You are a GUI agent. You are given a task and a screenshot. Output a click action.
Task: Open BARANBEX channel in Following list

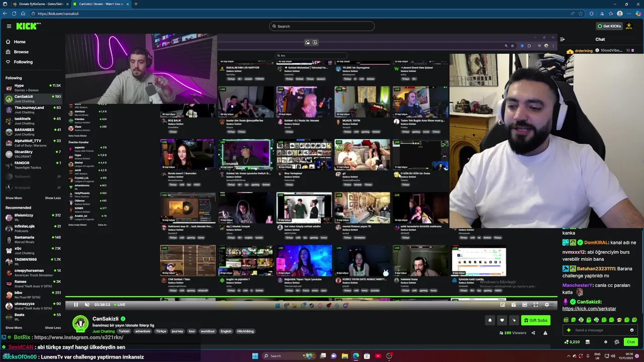[x=33, y=132]
